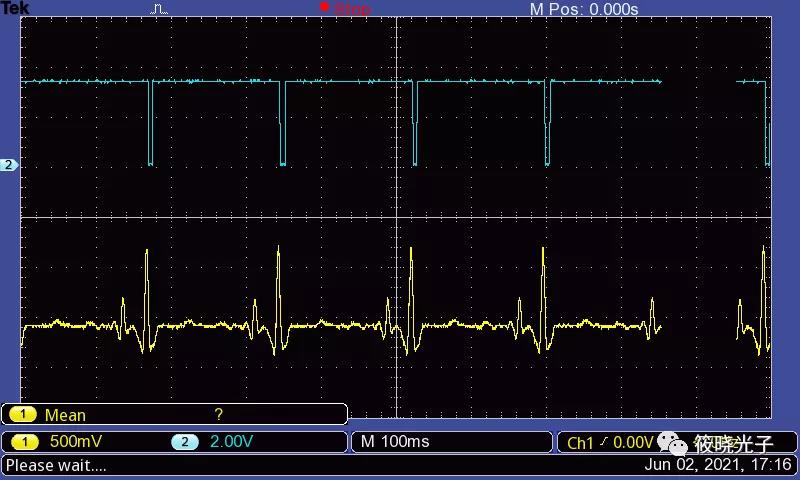The height and width of the screenshot is (480, 800).
Task: Select the cyan channel 2 scale badge
Action: (184, 441)
